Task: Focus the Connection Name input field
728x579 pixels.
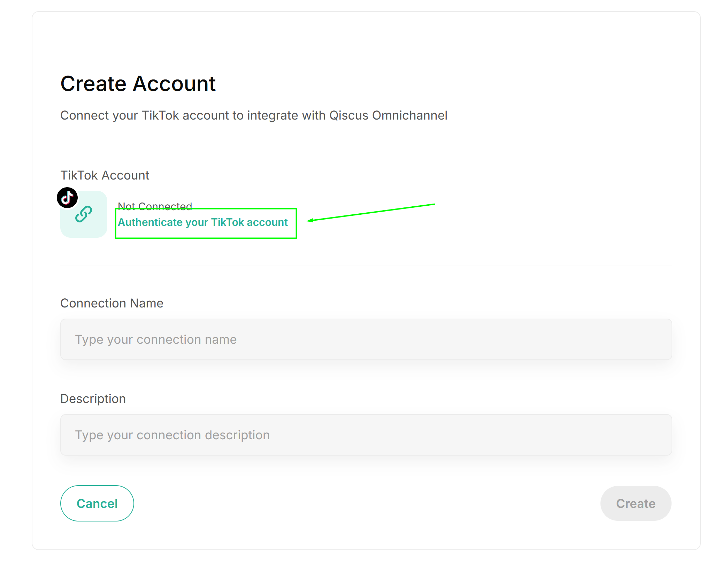Action: (x=366, y=339)
